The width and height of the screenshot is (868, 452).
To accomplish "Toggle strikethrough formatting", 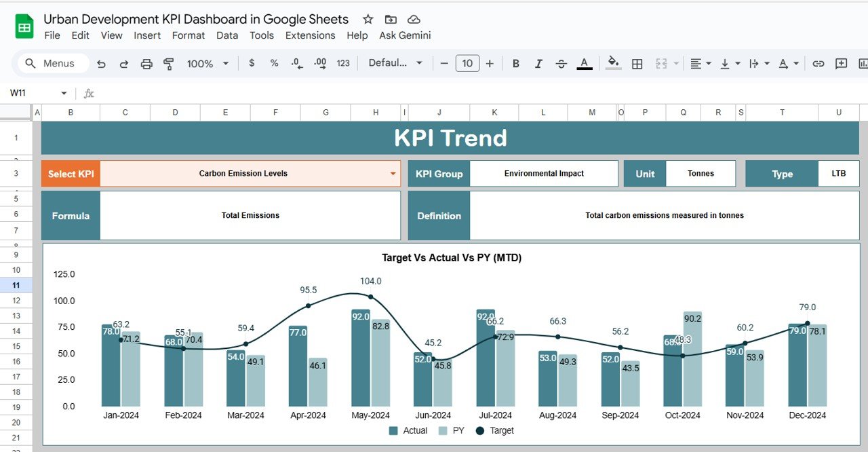I will [x=561, y=63].
